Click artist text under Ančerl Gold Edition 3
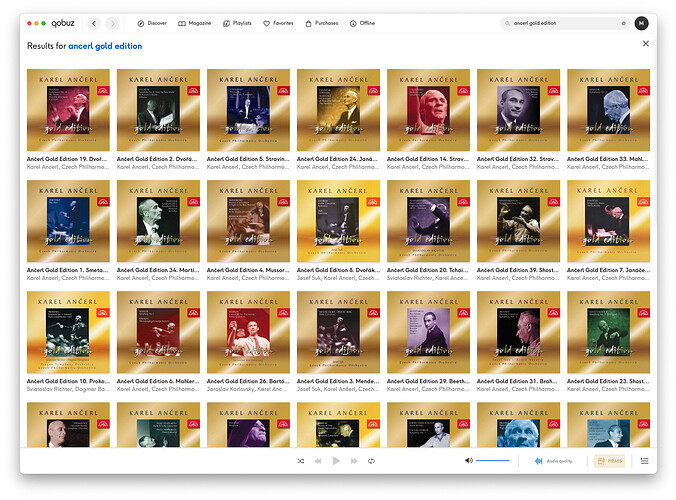The width and height of the screenshot is (676, 500). (x=338, y=389)
